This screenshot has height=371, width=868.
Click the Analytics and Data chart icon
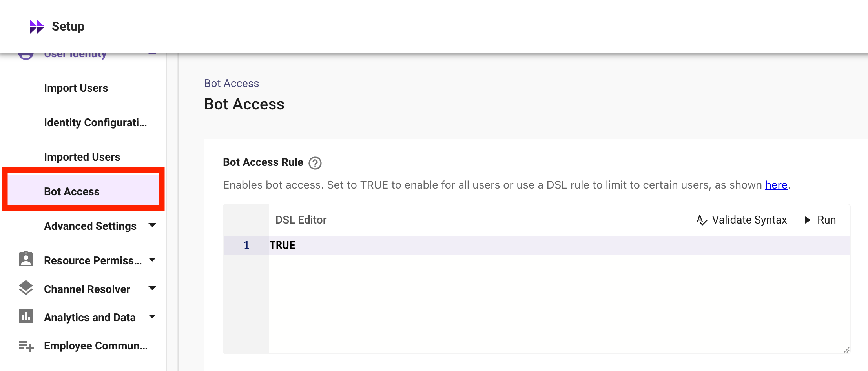[26, 316]
